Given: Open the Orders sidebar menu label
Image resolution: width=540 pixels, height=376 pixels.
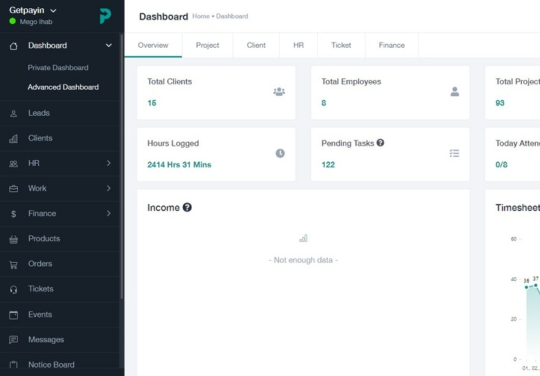Looking at the screenshot, I should pos(40,264).
